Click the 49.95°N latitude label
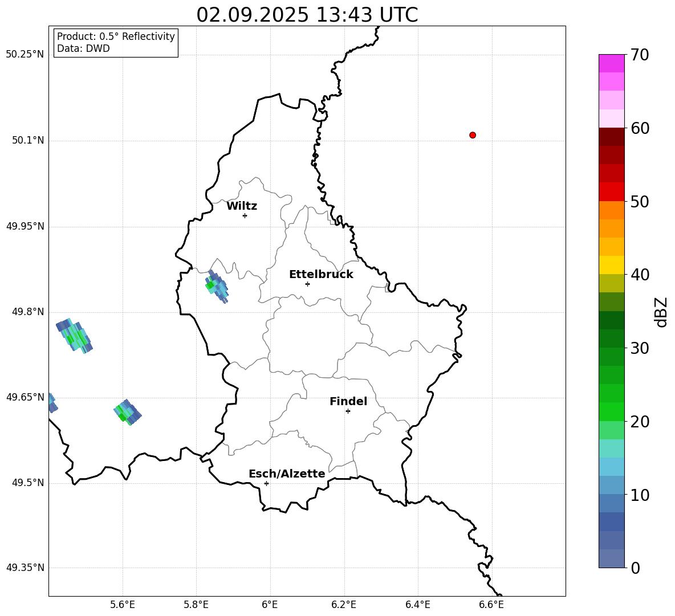 (25, 227)
